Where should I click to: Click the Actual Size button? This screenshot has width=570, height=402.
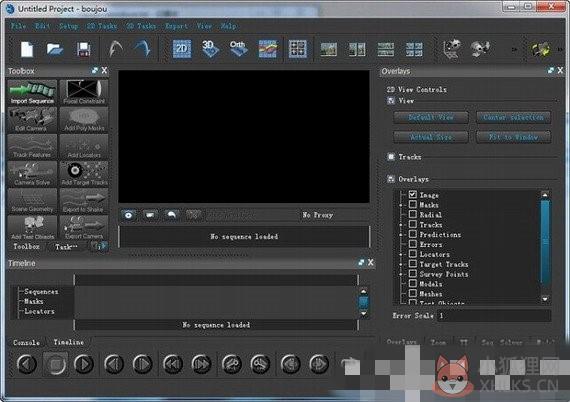pyautogui.click(x=431, y=137)
